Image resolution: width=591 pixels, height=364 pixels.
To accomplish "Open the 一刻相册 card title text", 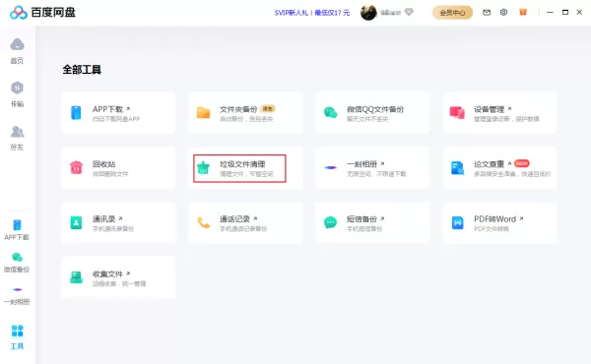I will pos(361,164).
